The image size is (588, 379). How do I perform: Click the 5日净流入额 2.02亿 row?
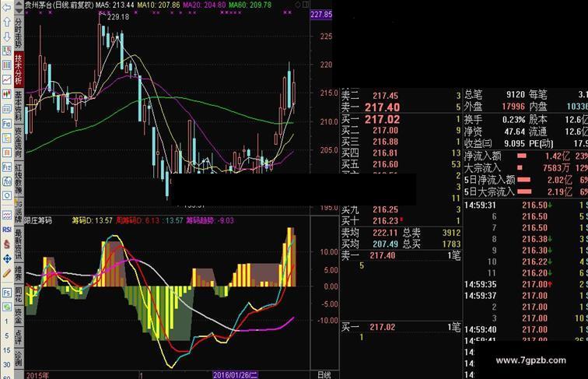pyautogui.click(x=526, y=180)
